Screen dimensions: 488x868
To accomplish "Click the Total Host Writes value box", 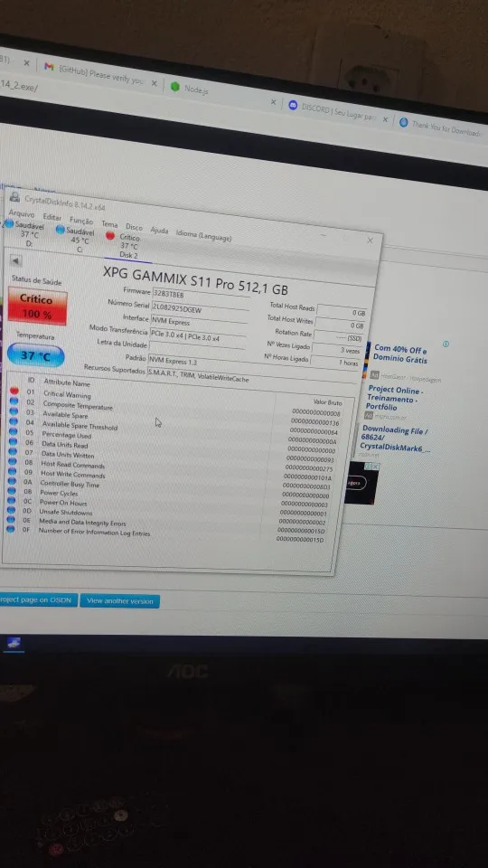I will (340, 325).
